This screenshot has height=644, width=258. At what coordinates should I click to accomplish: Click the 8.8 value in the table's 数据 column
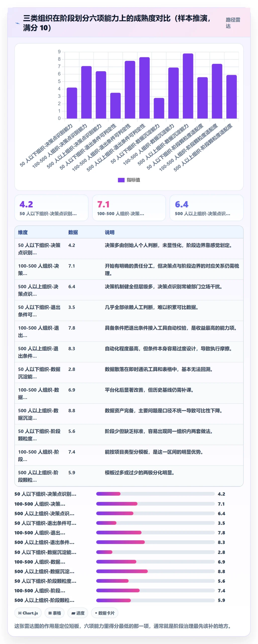72,410
